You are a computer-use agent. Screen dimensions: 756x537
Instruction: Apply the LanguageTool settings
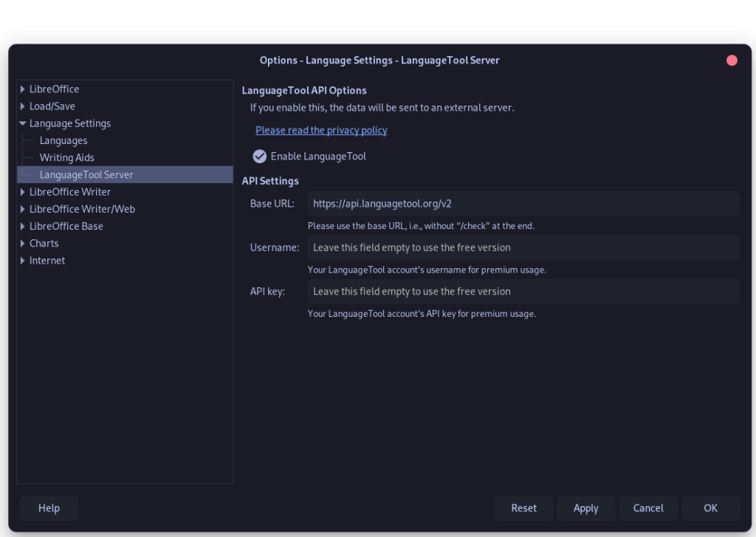click(585, 508)
